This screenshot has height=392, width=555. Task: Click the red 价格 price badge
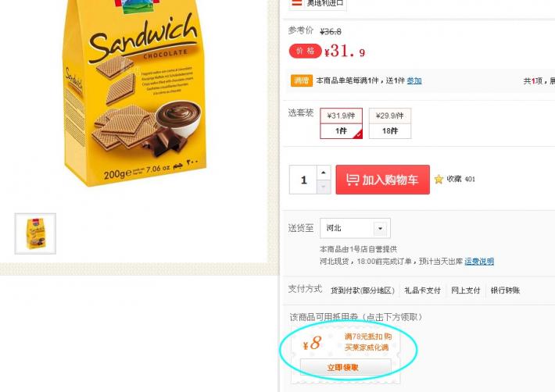[305, 52]
